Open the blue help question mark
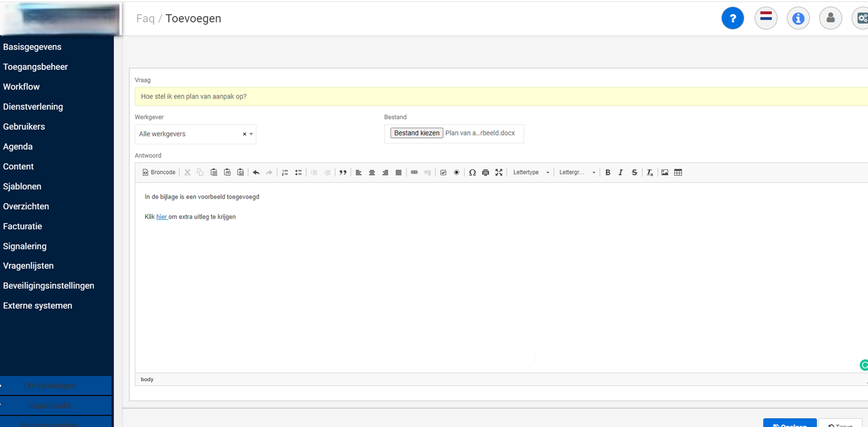 click(732, 18)
